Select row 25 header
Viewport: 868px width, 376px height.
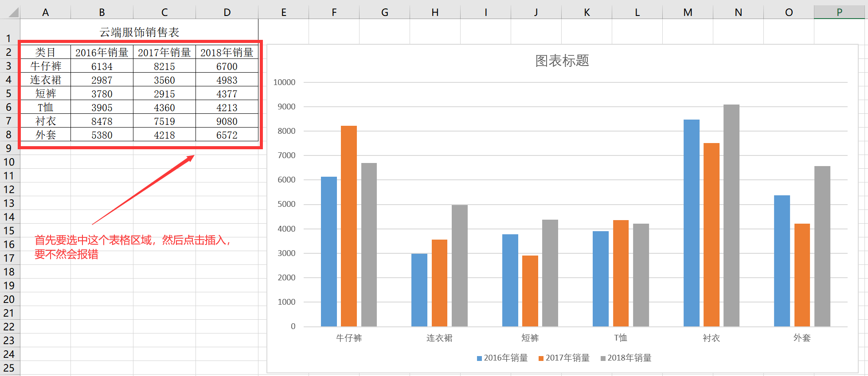click(9, 368)
